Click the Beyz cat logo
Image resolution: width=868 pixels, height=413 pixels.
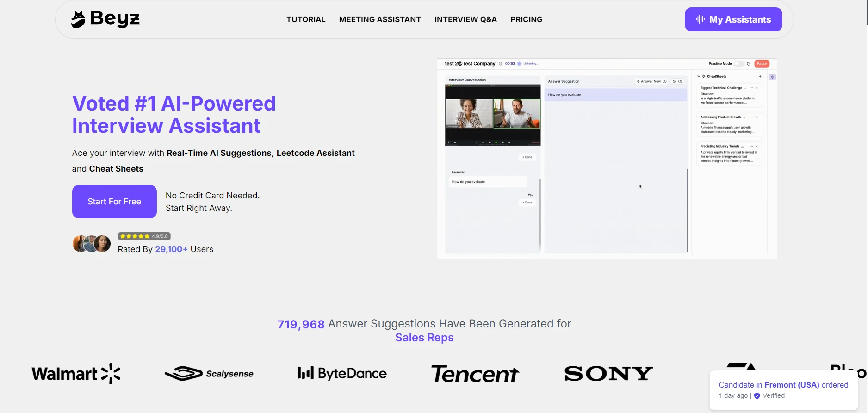[x=78, y=19]
